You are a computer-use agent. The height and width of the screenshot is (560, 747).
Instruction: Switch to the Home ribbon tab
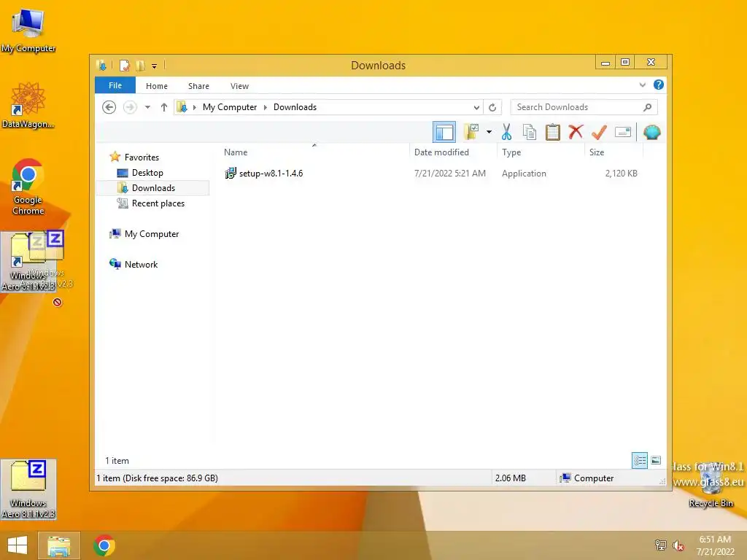(x=157, y=86)
